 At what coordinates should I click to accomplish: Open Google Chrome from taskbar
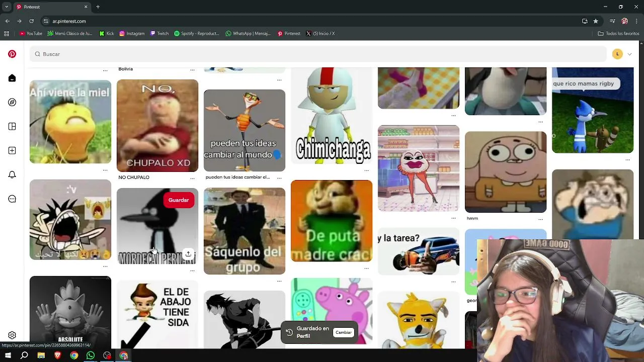coord(74,355)
